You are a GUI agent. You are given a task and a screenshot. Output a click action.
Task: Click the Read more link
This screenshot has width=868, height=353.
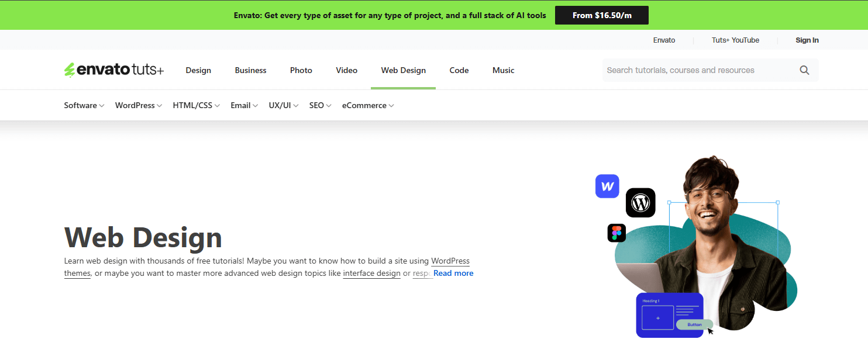coord(453,273)
